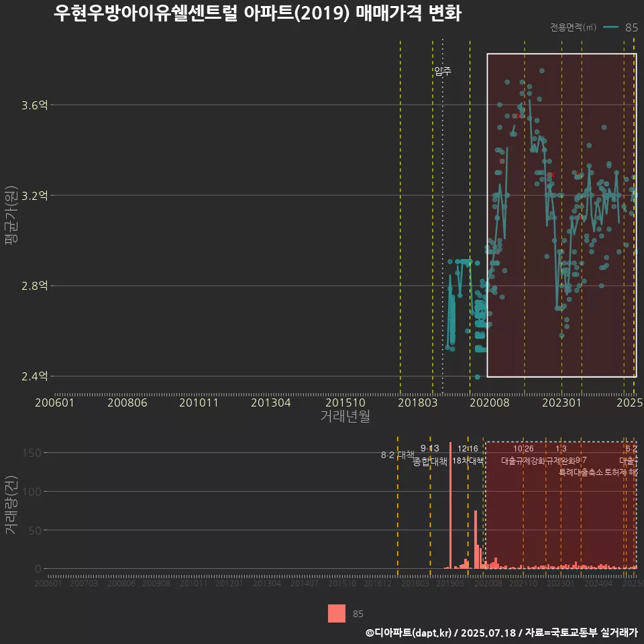The height and width of the screenshot is (644, 644).
Task: Click 201201 on the volume chart x-axis
Action: pyautogui.click(x=229, y=583)
